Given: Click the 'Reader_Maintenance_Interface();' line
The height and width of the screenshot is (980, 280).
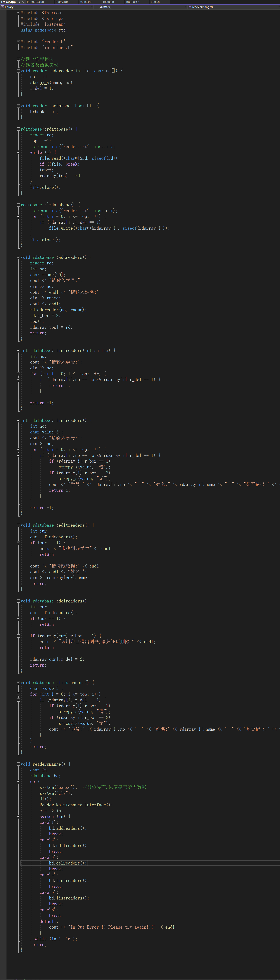Looking at the screenshot, I should click(76, 805).
